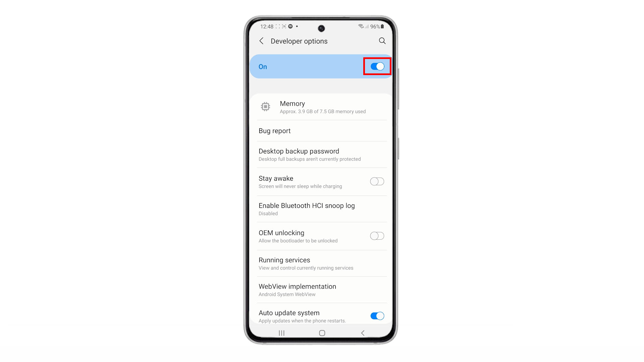Viewport: 644px width, 362px height.
Task: Click the search icon in Developer options
Action: point(382,41)
